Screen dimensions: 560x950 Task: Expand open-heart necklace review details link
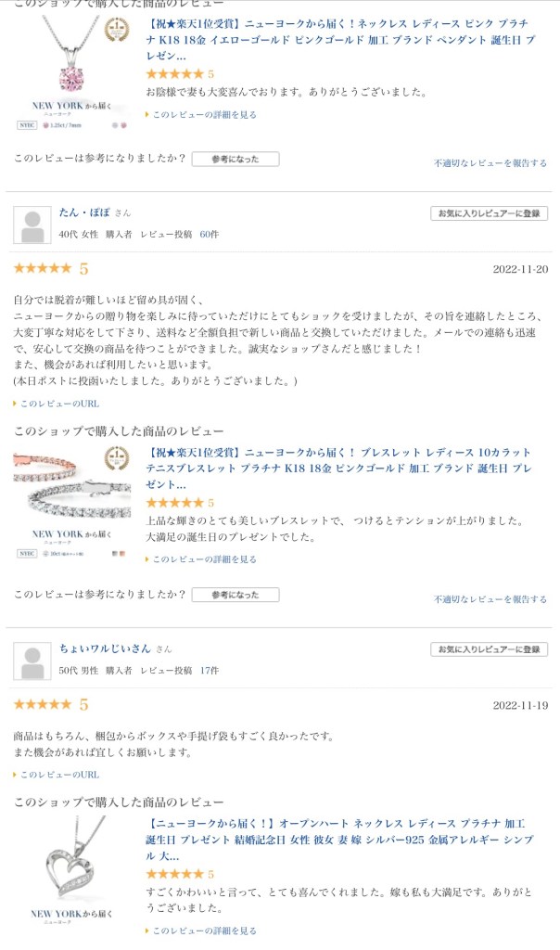coord(204,931)
